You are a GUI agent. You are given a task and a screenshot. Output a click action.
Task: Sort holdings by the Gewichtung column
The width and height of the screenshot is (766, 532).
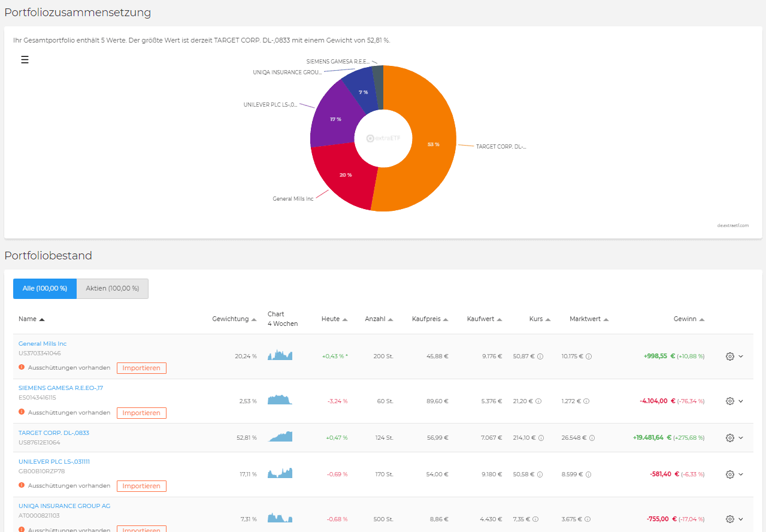point(234,319)
